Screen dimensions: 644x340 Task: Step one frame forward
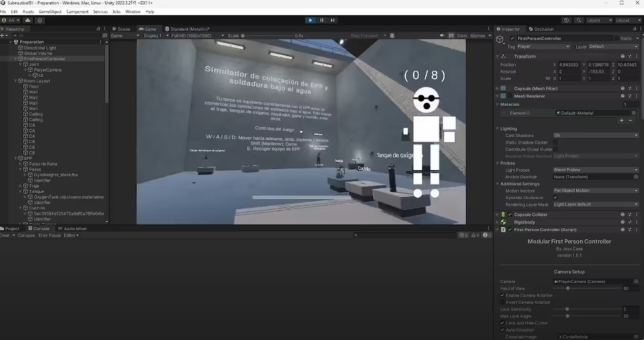(333, 20)
